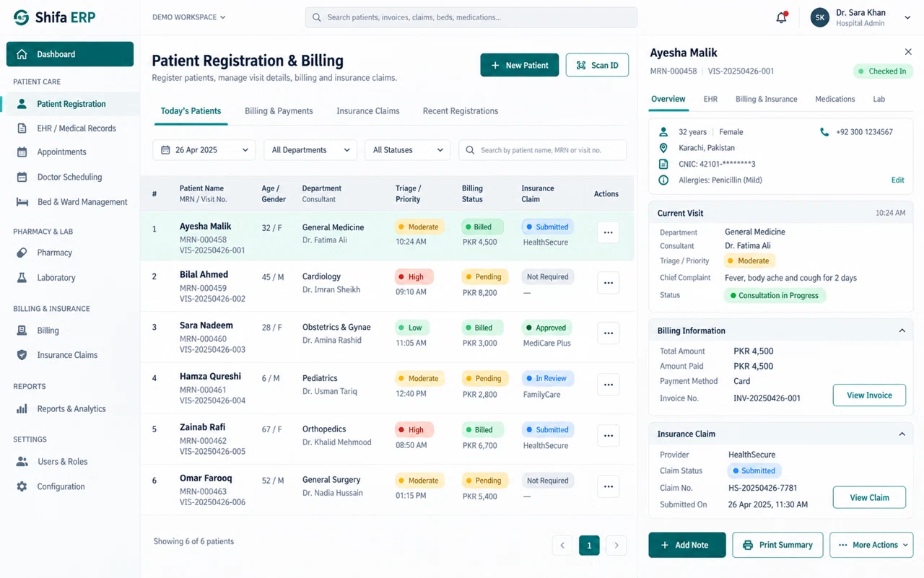Click the New Patient button

[520, 65]
